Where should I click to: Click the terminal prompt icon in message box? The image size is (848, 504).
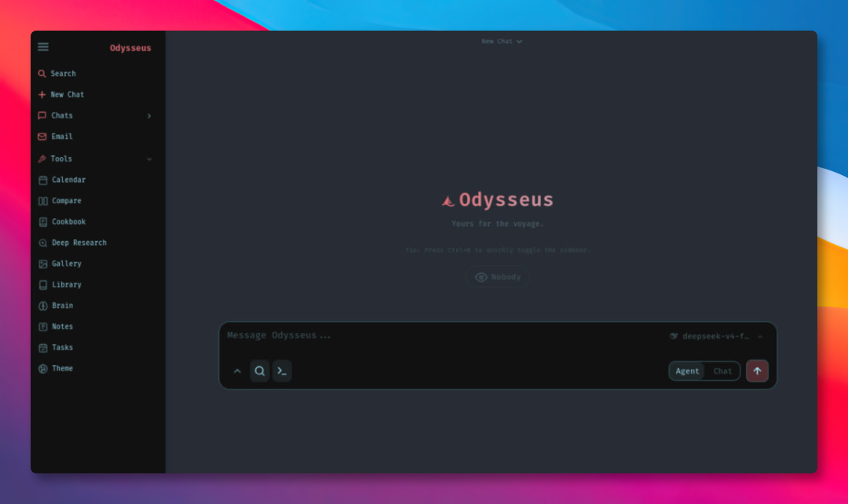[282, 371]
